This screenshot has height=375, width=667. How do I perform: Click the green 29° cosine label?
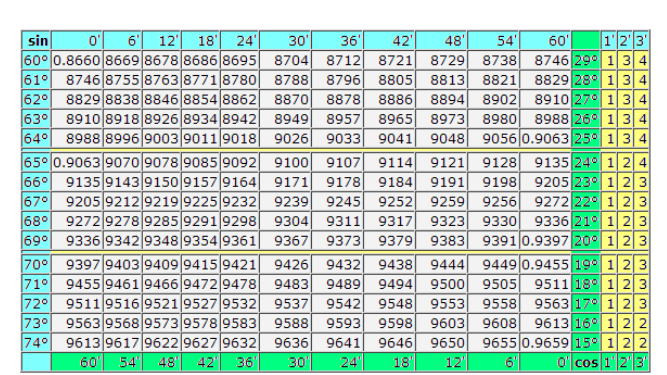(586, 60)
